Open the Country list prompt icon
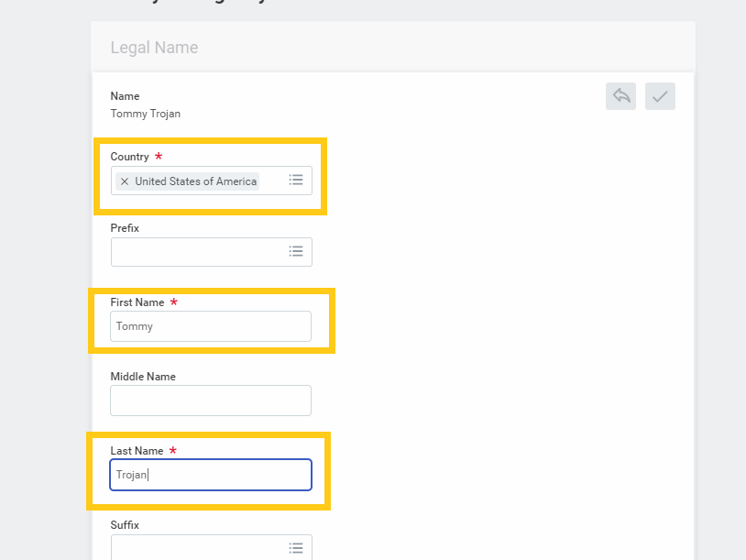This screenshot has height=560, width=746. point(296,180)
